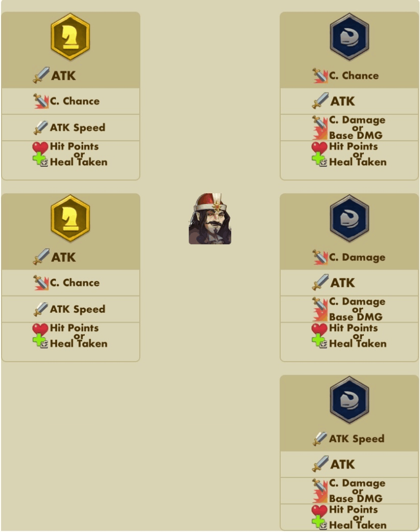Select ATK row in bottom-right card
This screenshot has height=532, width=420.
[349, 464]
